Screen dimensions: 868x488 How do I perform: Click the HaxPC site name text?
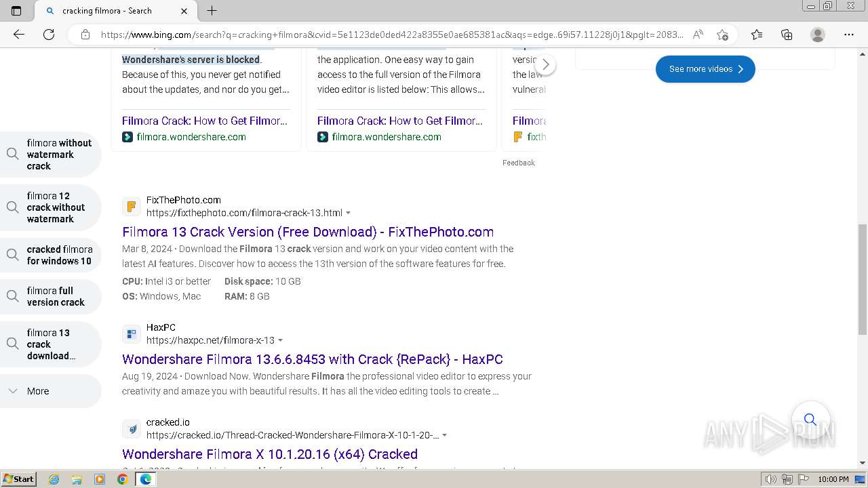coord(161,327)
